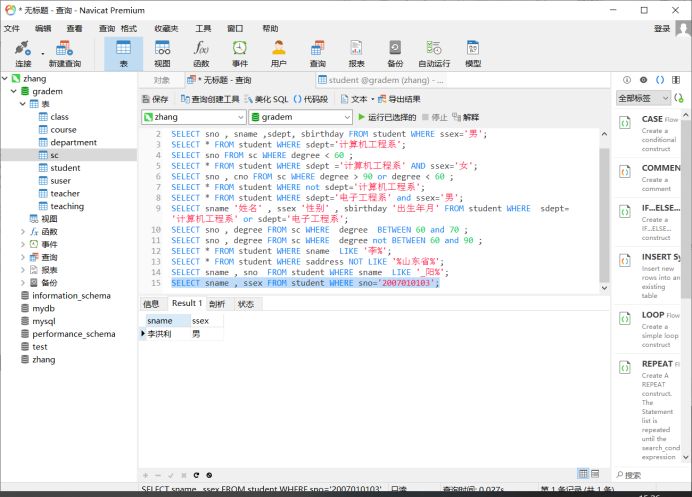Select the LOOP snippet in the right panel
Image resolution: width=692 pixels, height=497 pixels.
[x=648, y=329]
